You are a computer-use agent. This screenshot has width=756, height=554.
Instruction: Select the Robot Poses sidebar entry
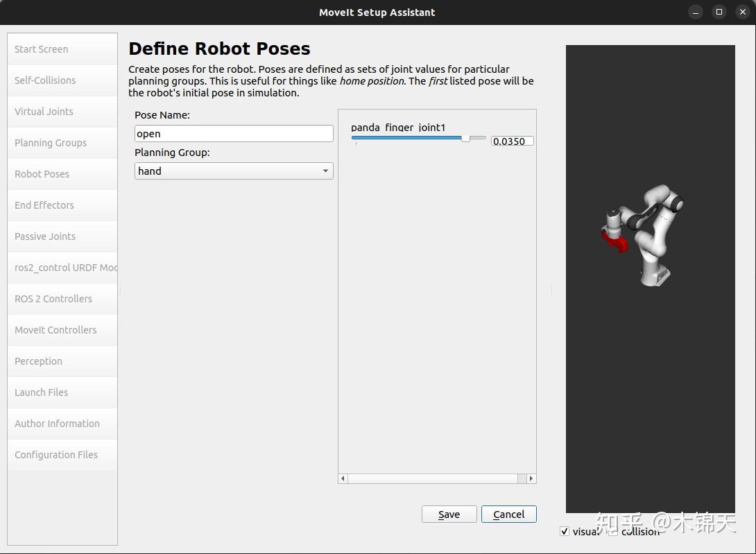(42, 174)
